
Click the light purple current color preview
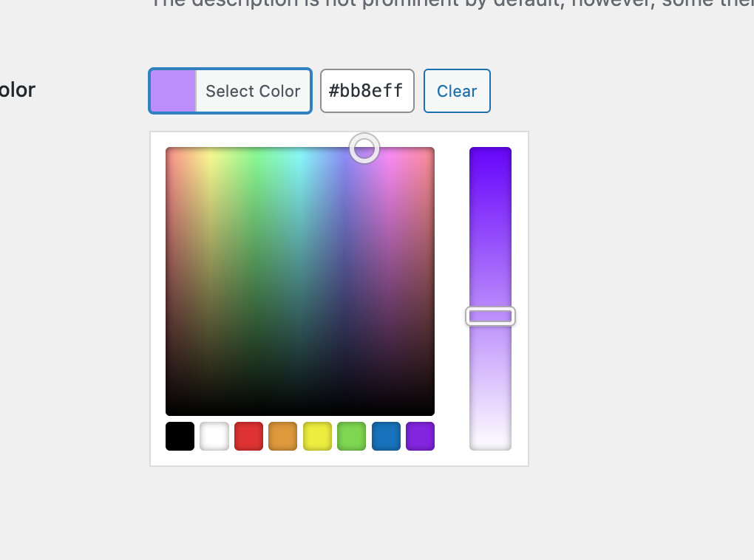(x=173, y=92)
